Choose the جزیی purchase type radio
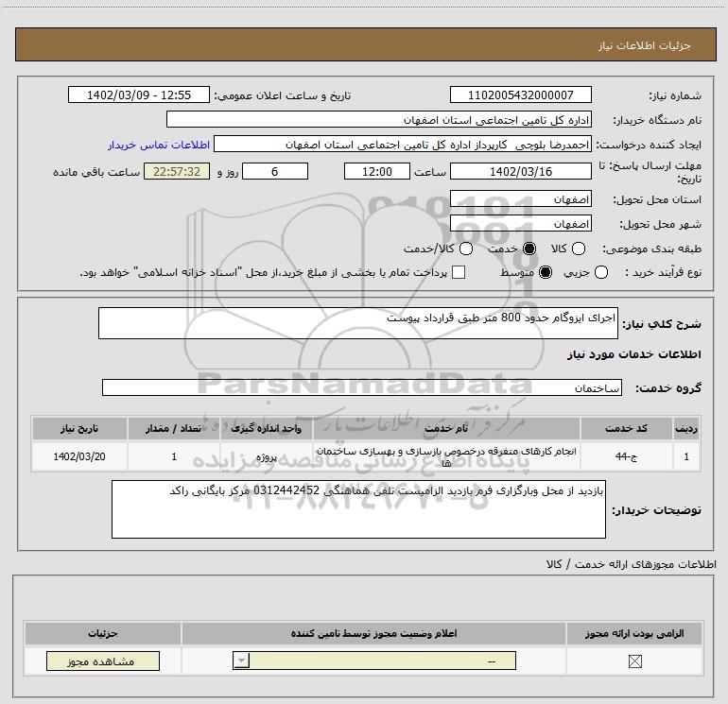This screenshot has height=704, width=728. click(601, 272)
